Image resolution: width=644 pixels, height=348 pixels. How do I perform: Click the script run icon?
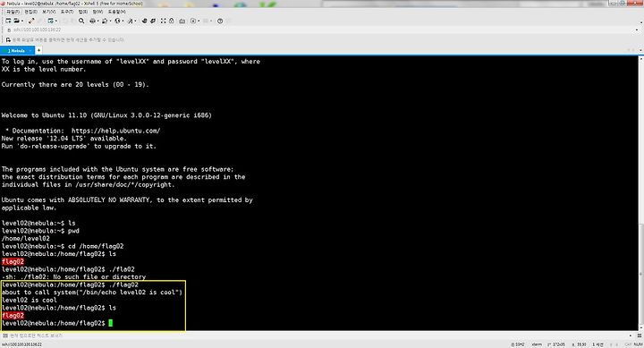coord(193,21)
